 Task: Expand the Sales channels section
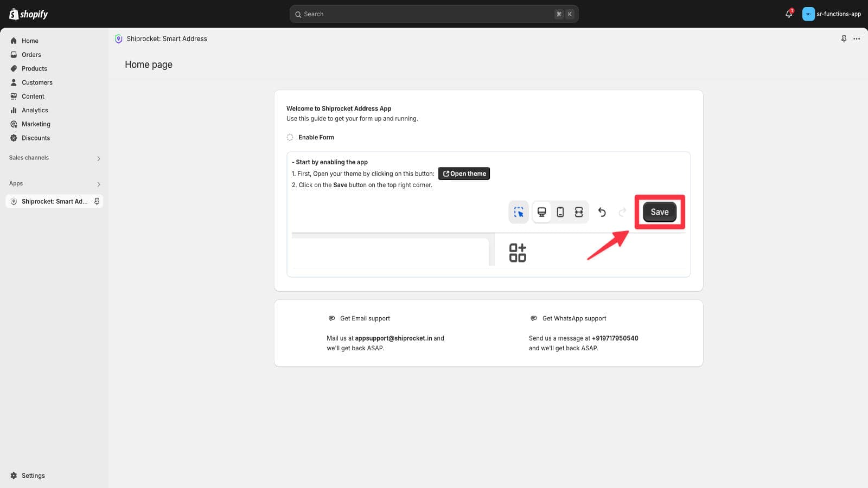[98, 158]
